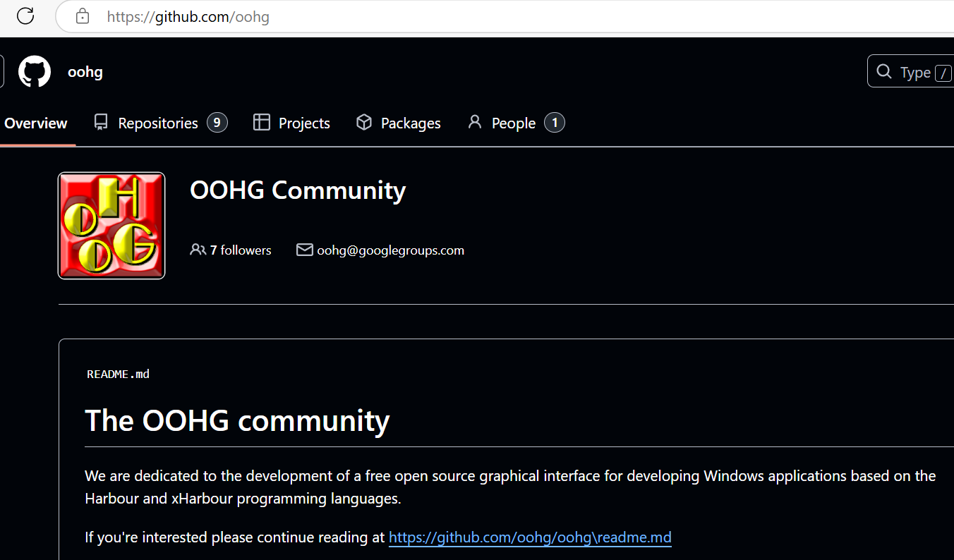Open the People tab
This screenshot has width=954, height=560.
513,123
